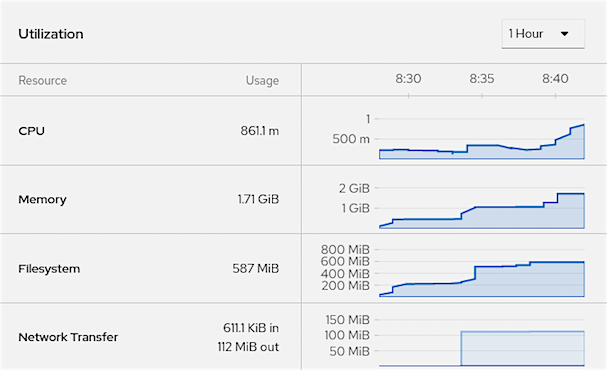Open the 1 Hour time range dropdown

pyautogui.click(x=543, y=34)
